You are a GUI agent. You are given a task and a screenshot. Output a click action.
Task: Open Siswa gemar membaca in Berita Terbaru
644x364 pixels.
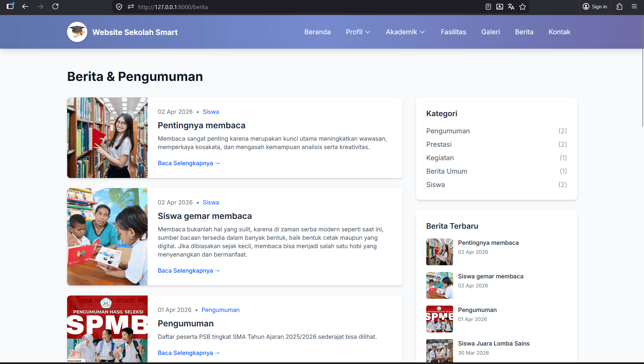click(491, 276)
